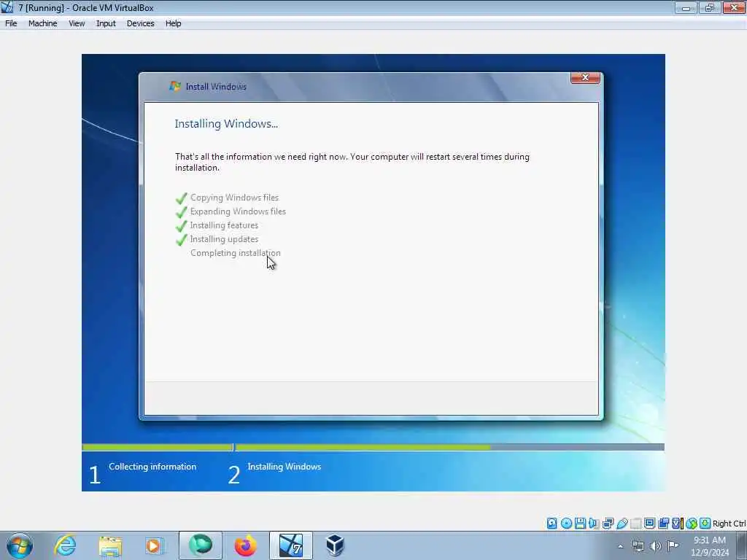Click the VirtualBox title bar app icon

(x=7, y=7)
